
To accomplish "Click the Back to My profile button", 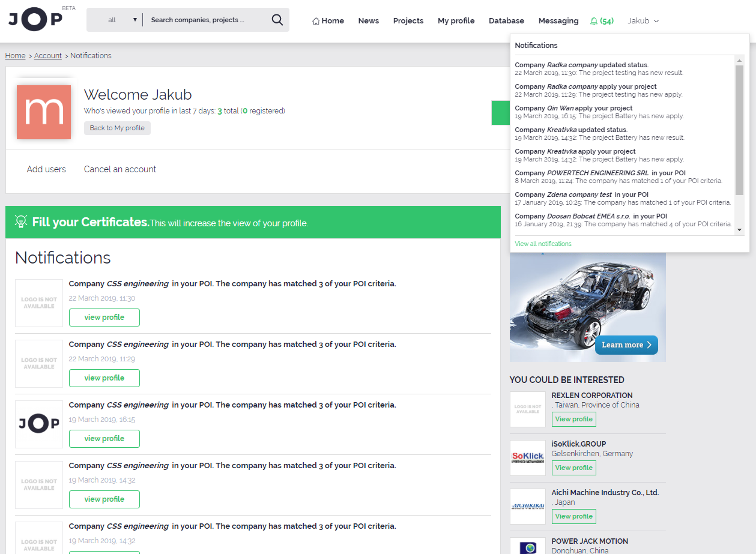I will 117,128.
